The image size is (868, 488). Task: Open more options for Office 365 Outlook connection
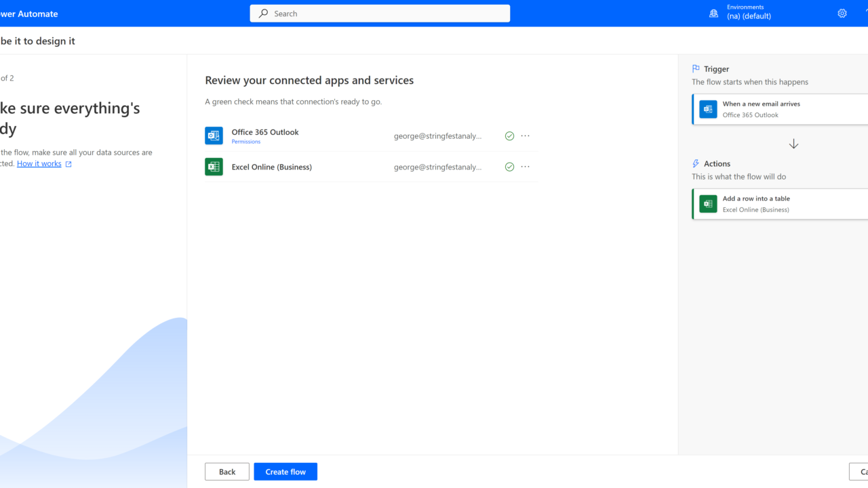point(526,136)
